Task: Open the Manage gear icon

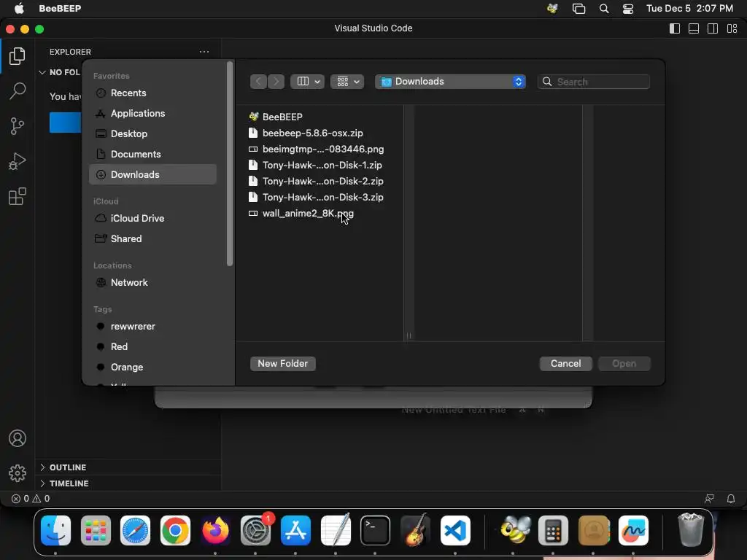Action: coord(18,473)
